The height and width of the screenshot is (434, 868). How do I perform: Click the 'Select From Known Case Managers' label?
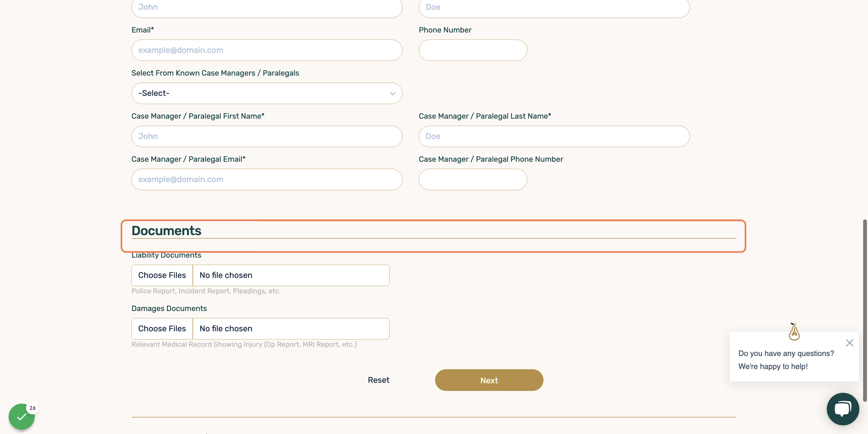click(215, 73)
